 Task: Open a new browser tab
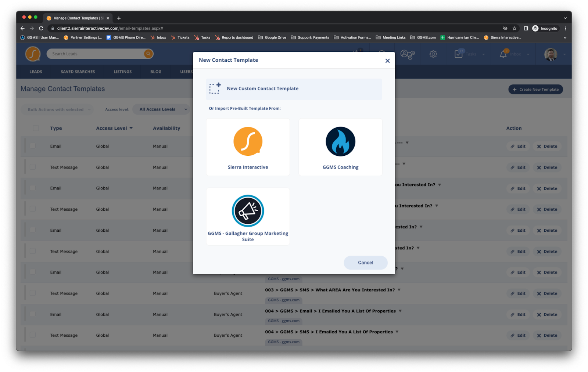click(x=119, y=18)
